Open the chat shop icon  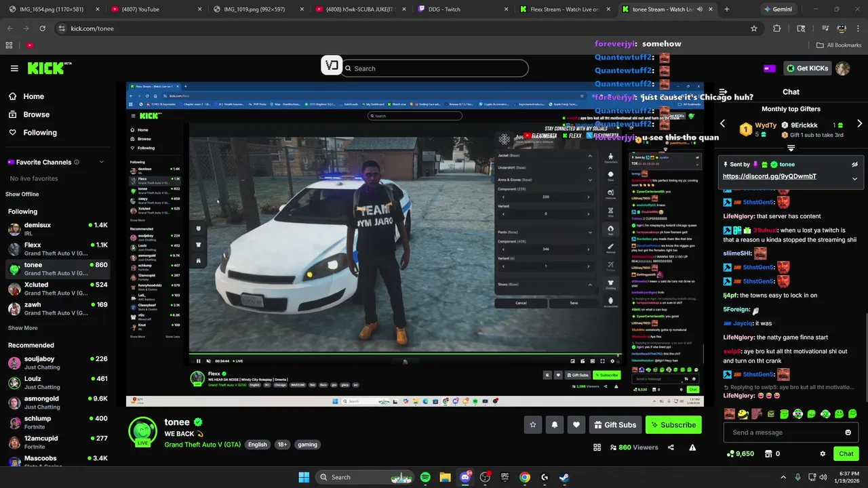[768, 454]
